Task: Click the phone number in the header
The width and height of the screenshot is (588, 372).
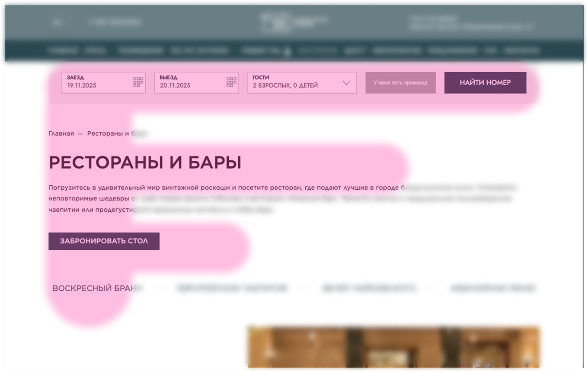Action: click(115, 22)
